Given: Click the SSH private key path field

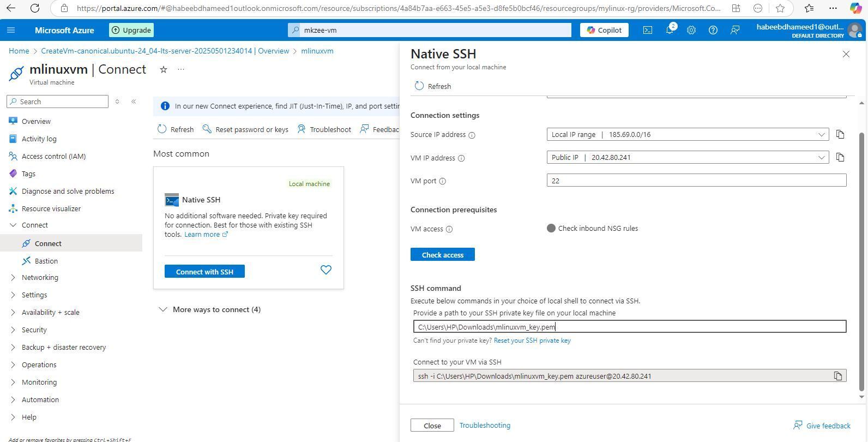Looking at the screenshot, I should [x=630, y=327].
